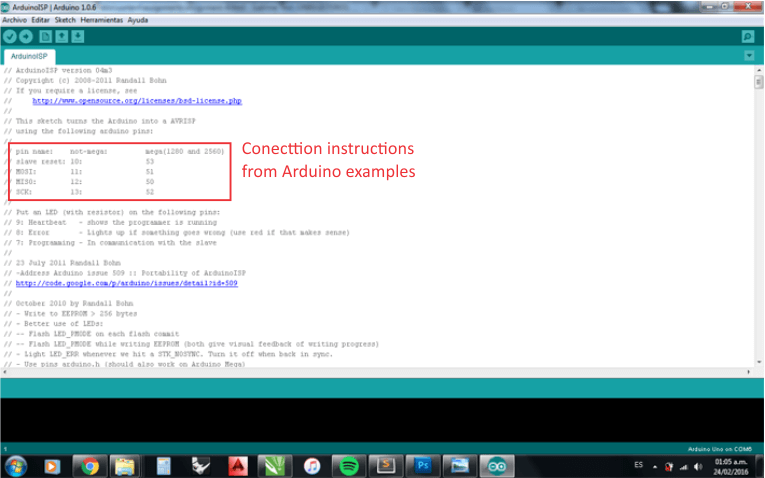
Task: Save the sketch with the down-arrow icon
Action: 78,37
